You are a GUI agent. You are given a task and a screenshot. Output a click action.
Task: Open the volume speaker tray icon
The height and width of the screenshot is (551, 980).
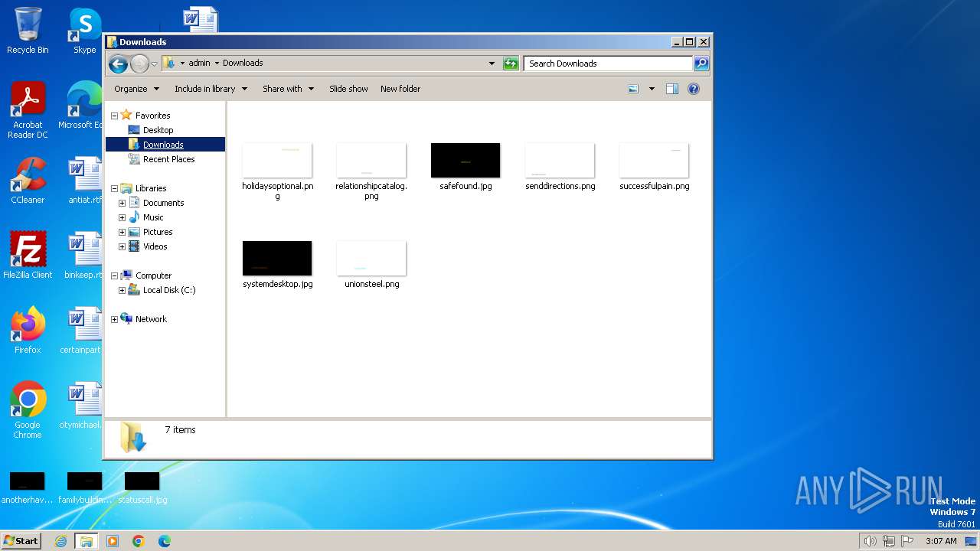[x=870, y=541]
